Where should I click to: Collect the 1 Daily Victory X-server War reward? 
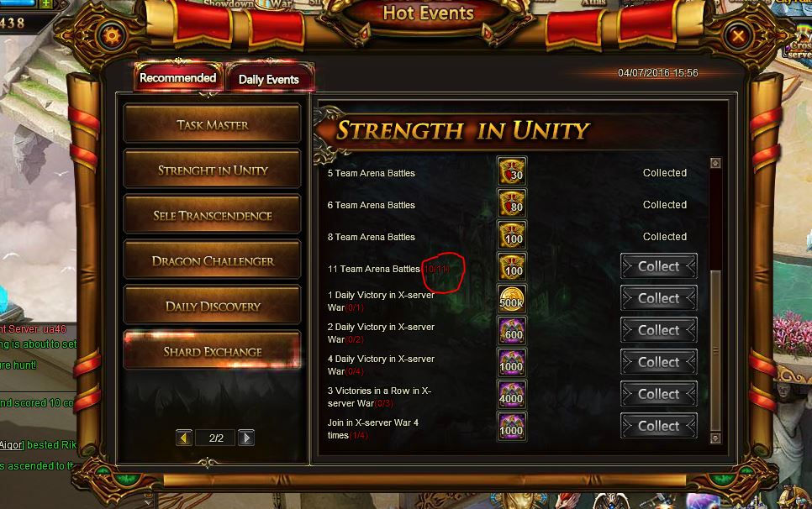tap(659, 298)
